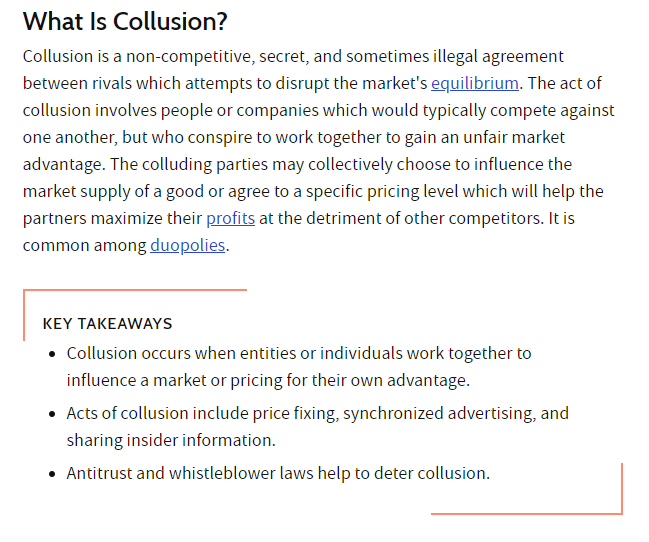This screenshot has height=542, width=649.
Task: Open the equilibrium hyperlink
Action: [x=475, y=84]
